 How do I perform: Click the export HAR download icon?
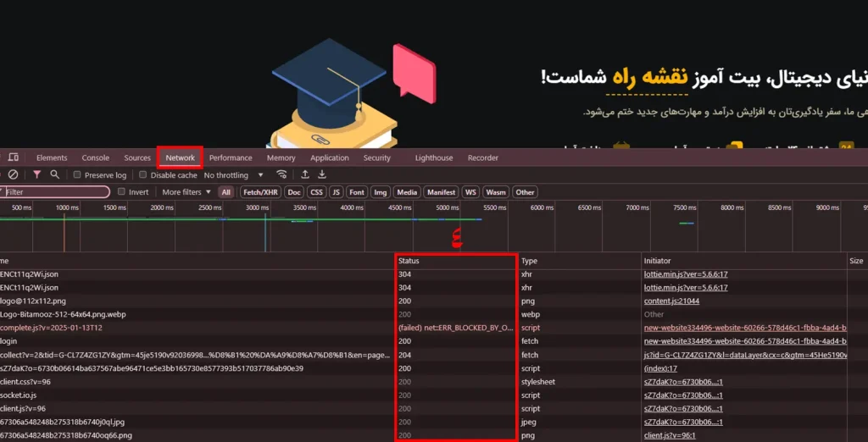[x=322, y=175]
